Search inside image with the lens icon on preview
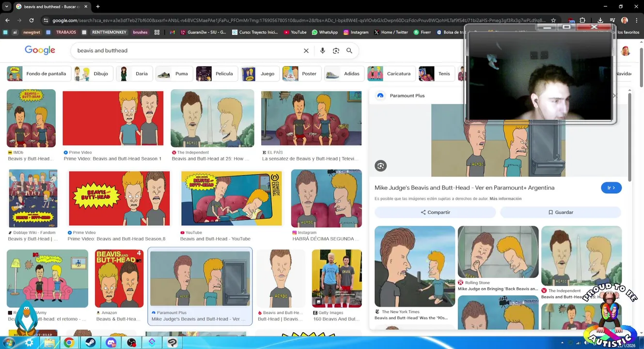644x349 pixels. (x=380, y=166)
